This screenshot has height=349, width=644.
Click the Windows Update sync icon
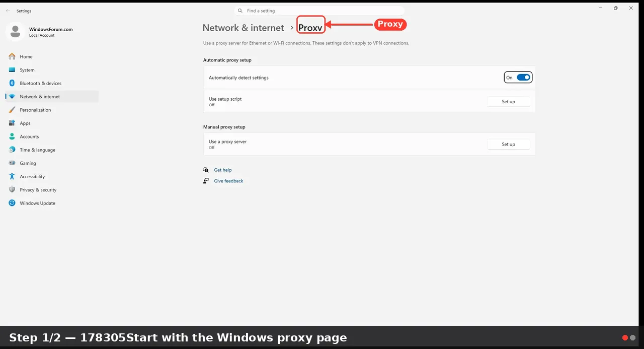point(12,203)
